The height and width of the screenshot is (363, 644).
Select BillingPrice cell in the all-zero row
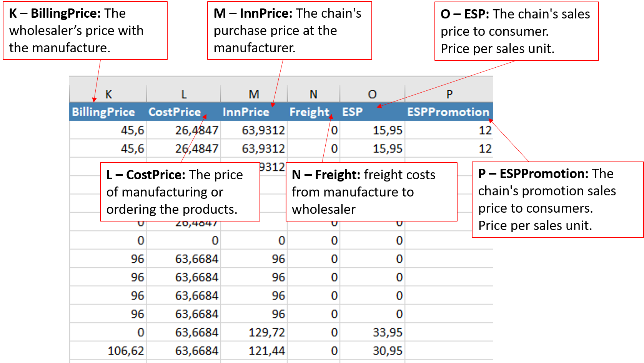pyautogui.click(x=108, y=240)
